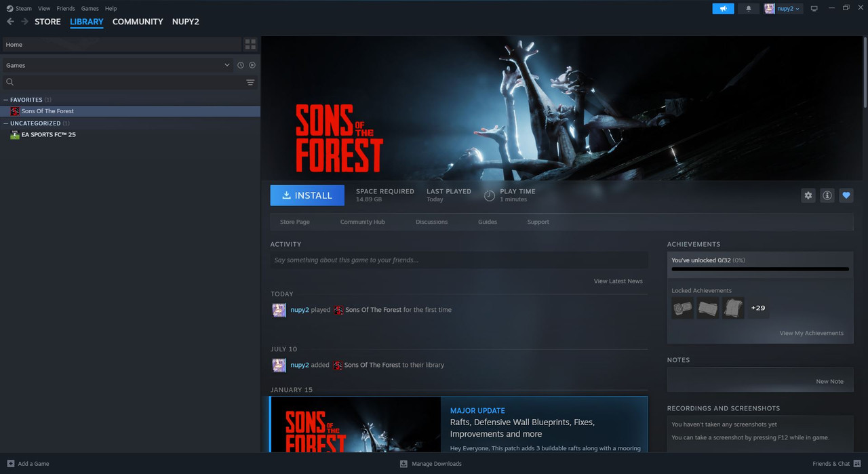Click Sons Of The Forest link in July 10 entry

(x=372, y=365)
